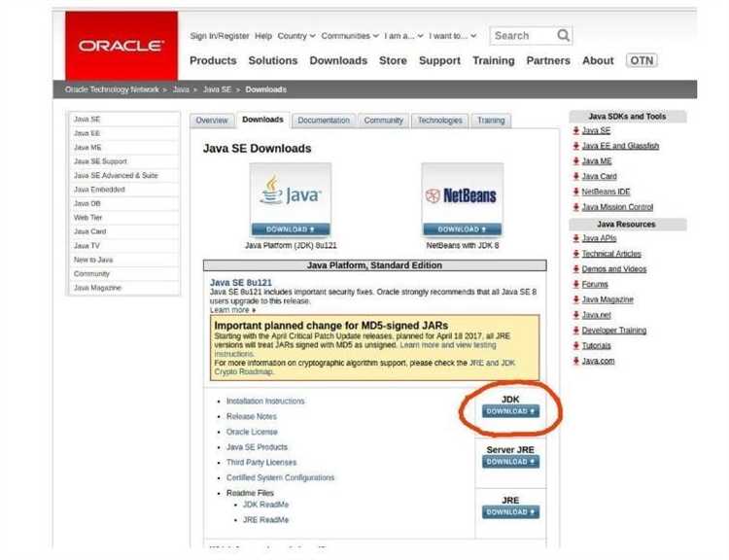Click Download under Java Platform (JDK) 8u121
Screen dimensions: 729x560
(x=291, y=229)
